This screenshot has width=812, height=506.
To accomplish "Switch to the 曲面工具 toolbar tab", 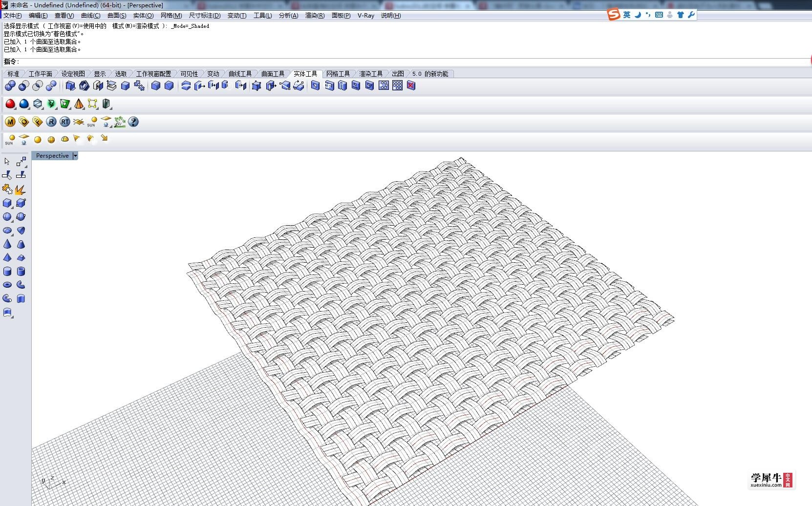I will [273, 74].
